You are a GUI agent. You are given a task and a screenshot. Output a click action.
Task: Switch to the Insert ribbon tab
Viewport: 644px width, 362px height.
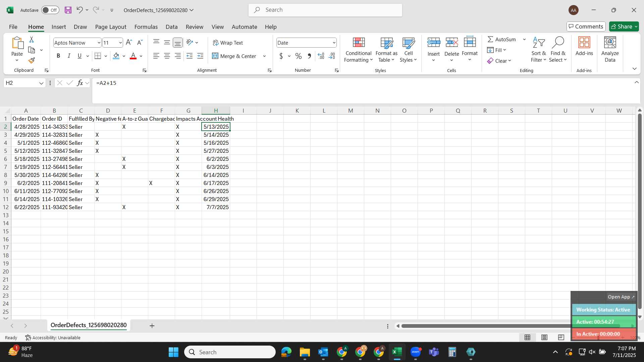[x=59, y=27]
